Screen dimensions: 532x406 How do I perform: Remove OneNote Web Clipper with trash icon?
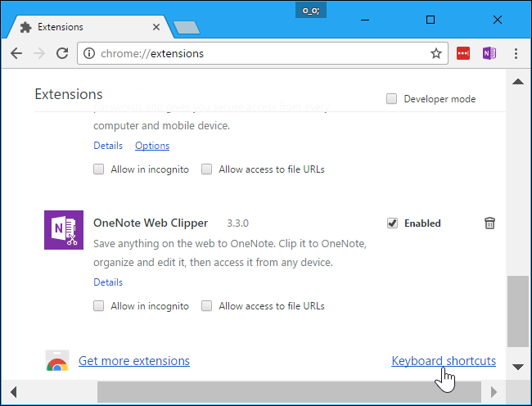click(x=489, y=223)
